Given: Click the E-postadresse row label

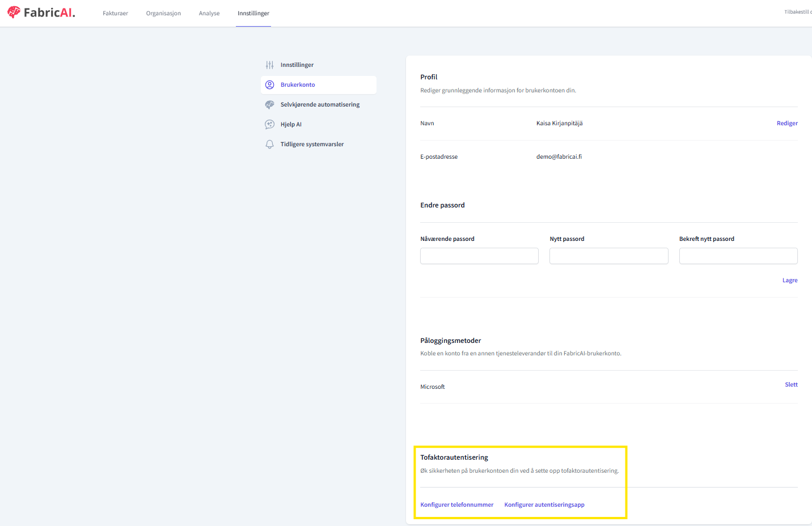Looking at the screenshot, I should (439, 157).
